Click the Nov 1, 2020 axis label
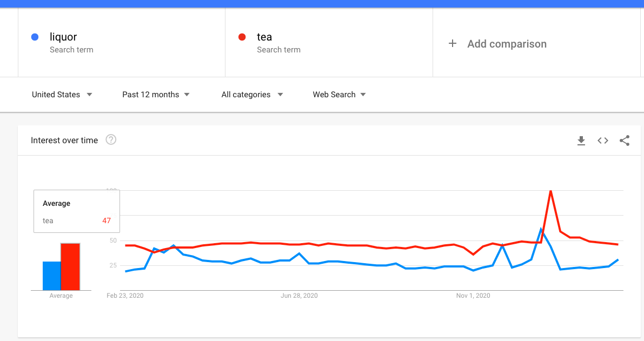644x341 pixels. click(x=473, y=296)
